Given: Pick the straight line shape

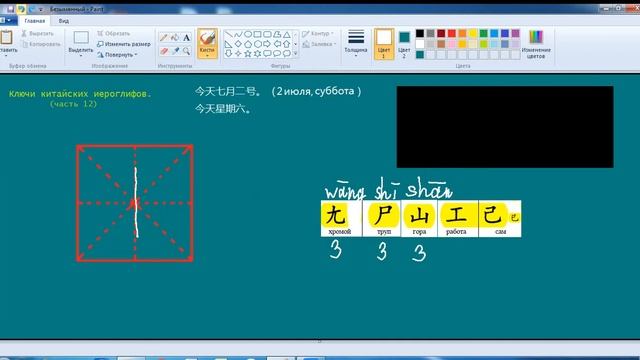Looking at the screenshot, I should coord(229,35).
